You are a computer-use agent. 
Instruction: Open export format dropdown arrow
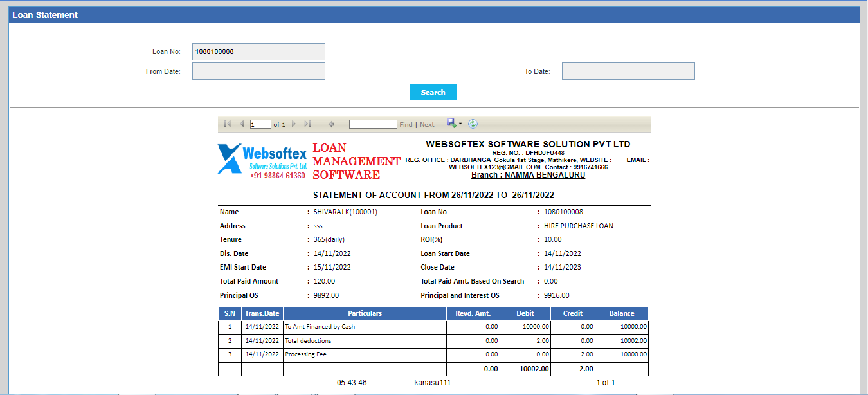point(460,124)
